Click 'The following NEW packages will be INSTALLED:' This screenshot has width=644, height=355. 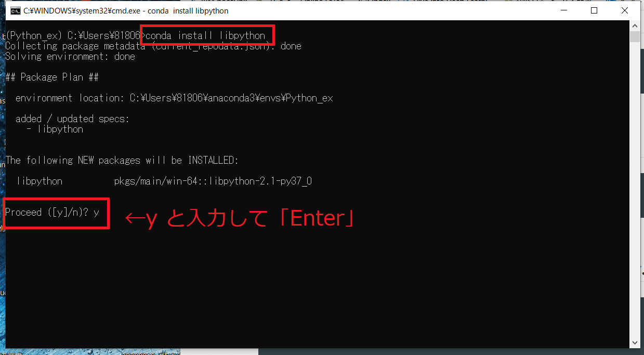(x=122, y=161)
